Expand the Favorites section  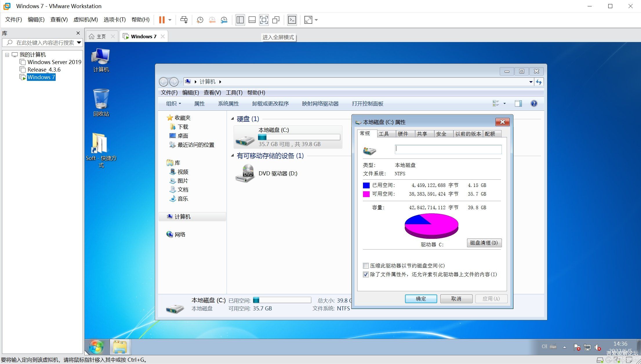[x=184, y=118]
